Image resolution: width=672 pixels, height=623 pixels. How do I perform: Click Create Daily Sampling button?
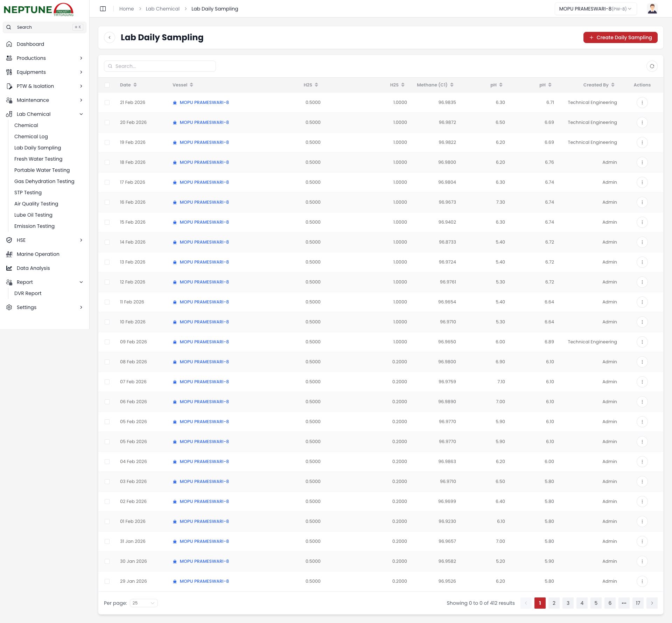coord(620,37)
